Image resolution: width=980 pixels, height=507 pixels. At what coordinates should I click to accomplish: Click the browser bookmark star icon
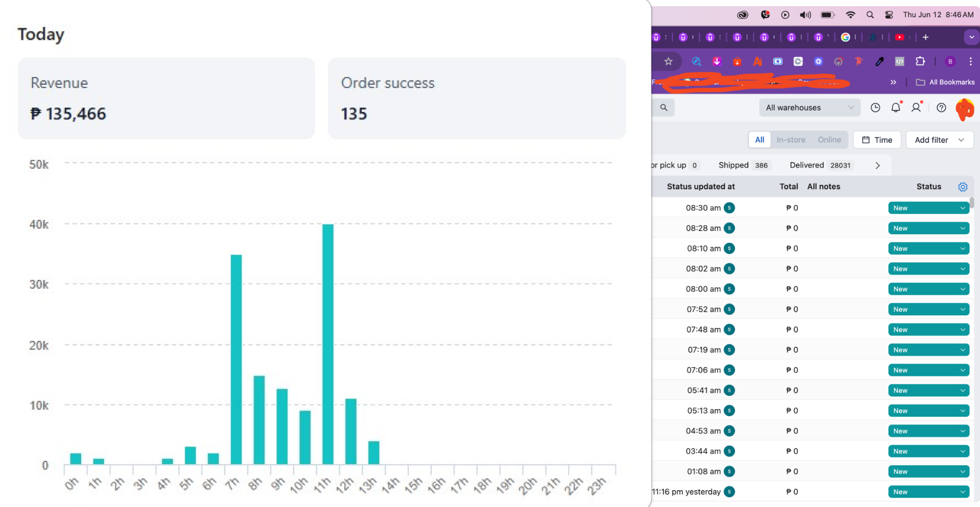pyautogui.click(x=668, y=62)
